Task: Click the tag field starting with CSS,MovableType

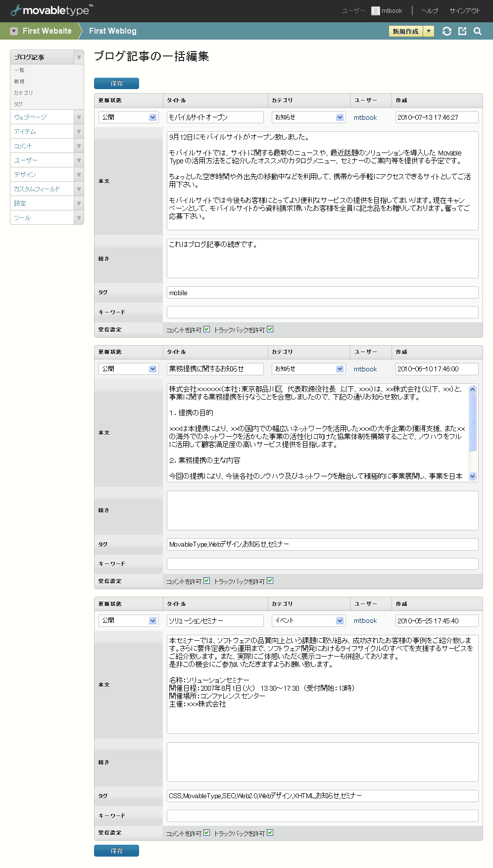Action: tap(323, 796)
